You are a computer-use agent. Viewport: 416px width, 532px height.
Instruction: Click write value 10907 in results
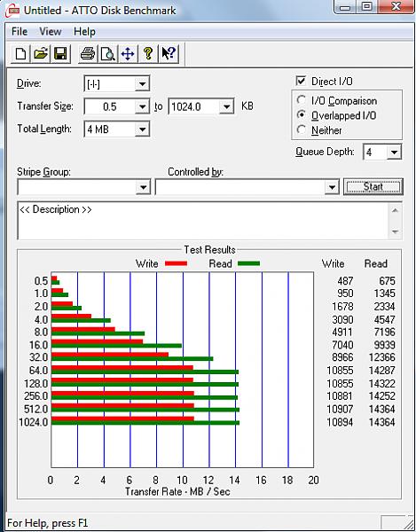click(x=340, y=409)
